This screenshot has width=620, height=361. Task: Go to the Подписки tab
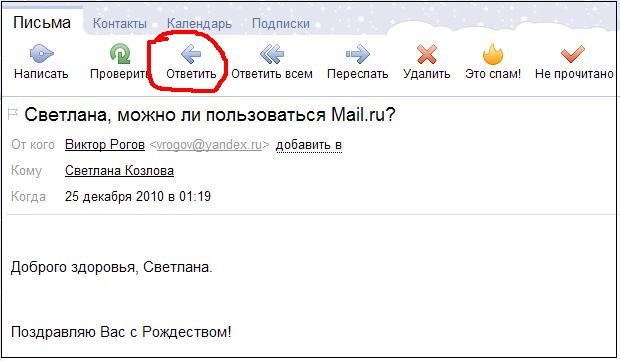coord(281,23)
